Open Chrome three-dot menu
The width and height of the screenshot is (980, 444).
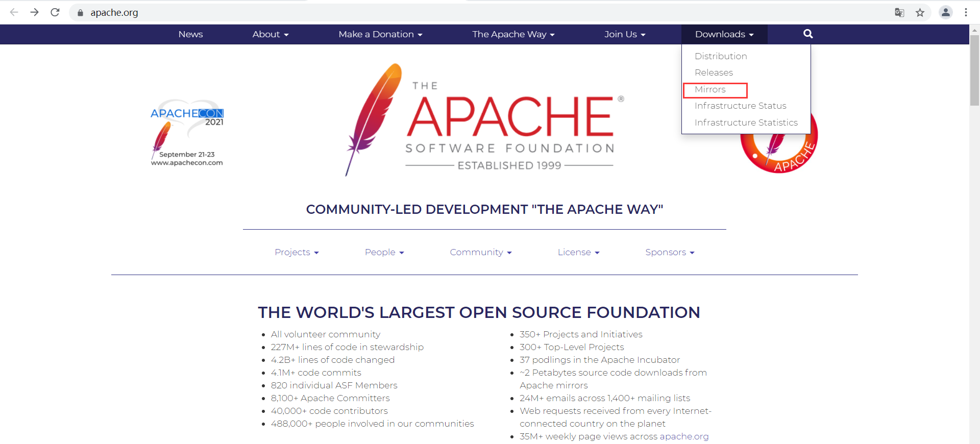tap(966, 12)
